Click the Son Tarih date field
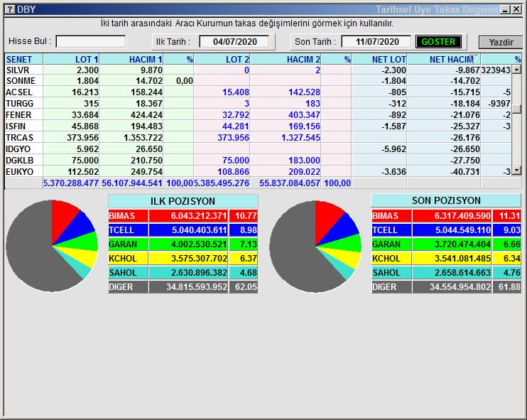 (376, 42)
